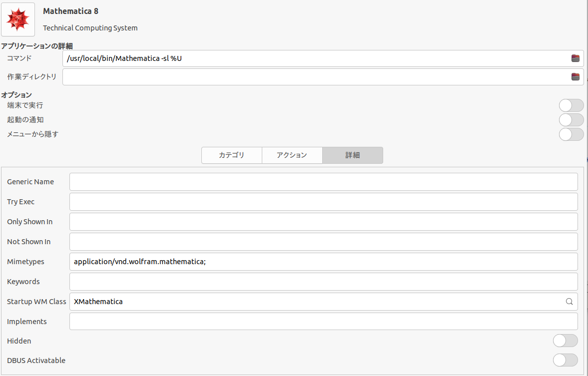588x376 pixels.
Task: Enable DBUS Activatable switch
Action: (x=565, y=360)
